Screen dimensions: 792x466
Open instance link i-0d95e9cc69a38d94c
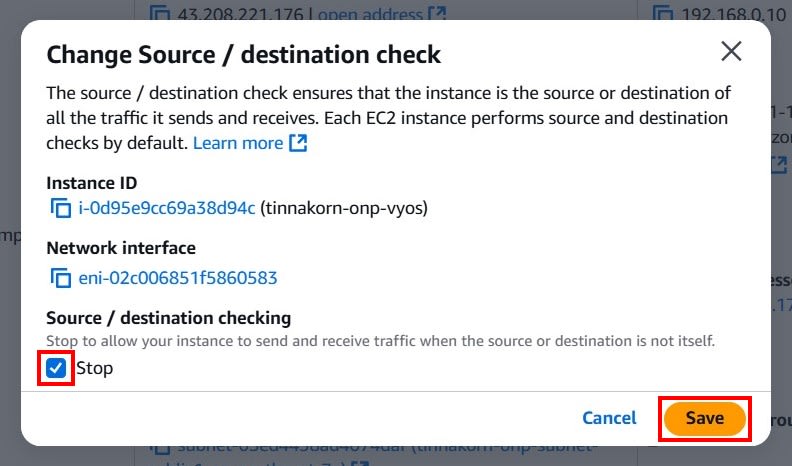tap(167, 208)
